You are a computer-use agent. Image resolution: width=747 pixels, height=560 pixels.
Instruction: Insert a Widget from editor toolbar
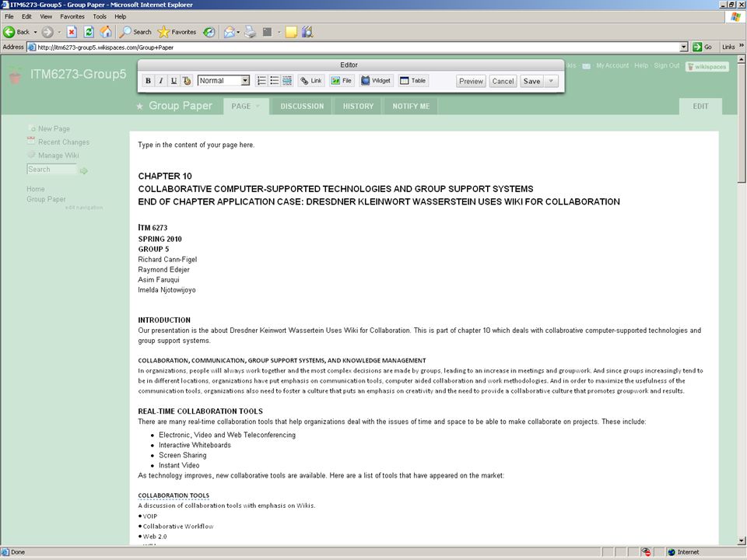[x=376, y=80]
